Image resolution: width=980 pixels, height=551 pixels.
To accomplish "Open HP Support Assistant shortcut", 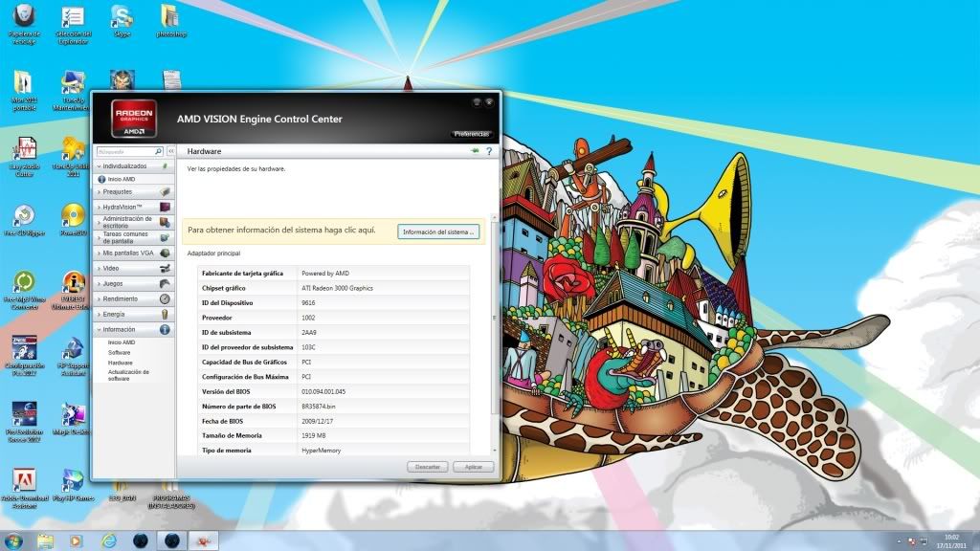I will coord(73,357).
